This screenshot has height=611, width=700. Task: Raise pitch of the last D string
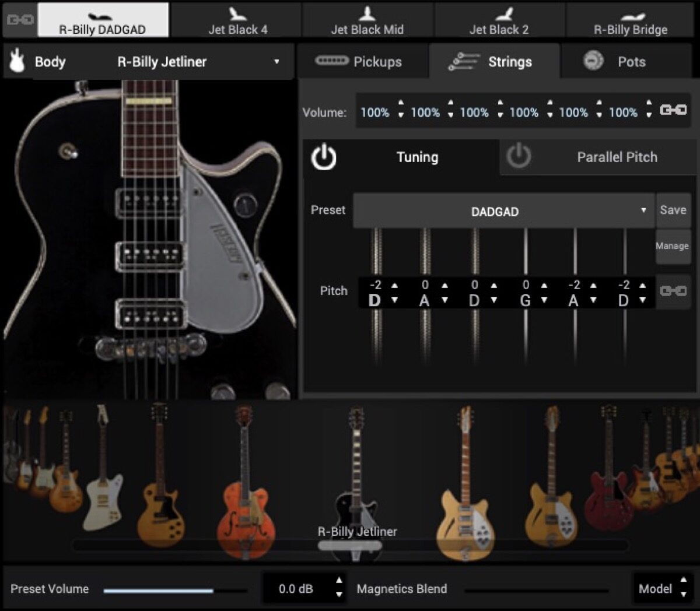click(642, 285)
